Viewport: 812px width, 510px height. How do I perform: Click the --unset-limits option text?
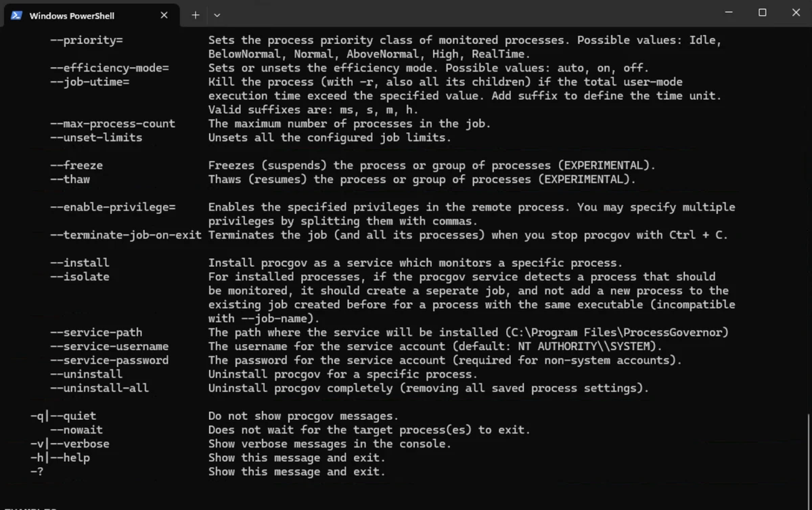pos(97,137)
